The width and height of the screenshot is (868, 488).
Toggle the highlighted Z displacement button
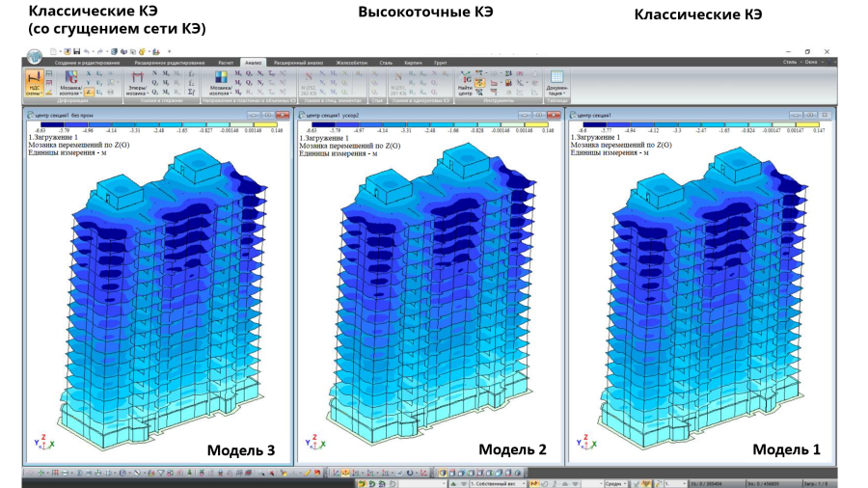click(x=89, y=93)
